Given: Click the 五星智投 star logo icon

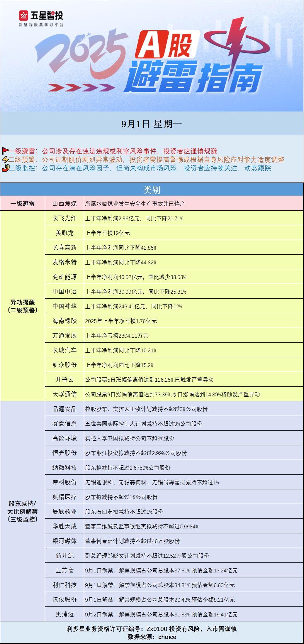Looking at the screenshot, I should coord(23,16).
